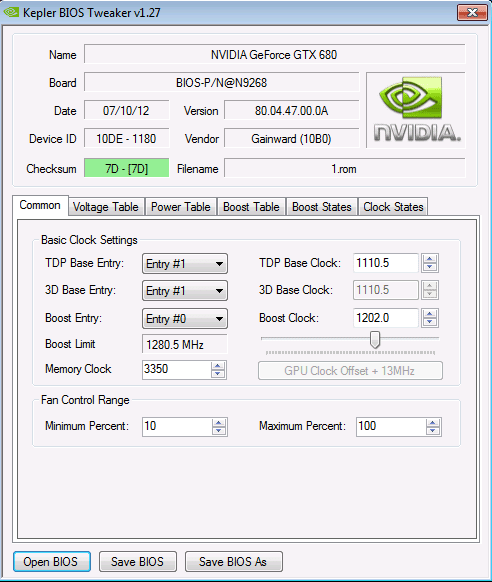Image resolution: width=492 pixels, height=582 pixels.
Task: Open the Power Table tab
Action: coord(181,207)
